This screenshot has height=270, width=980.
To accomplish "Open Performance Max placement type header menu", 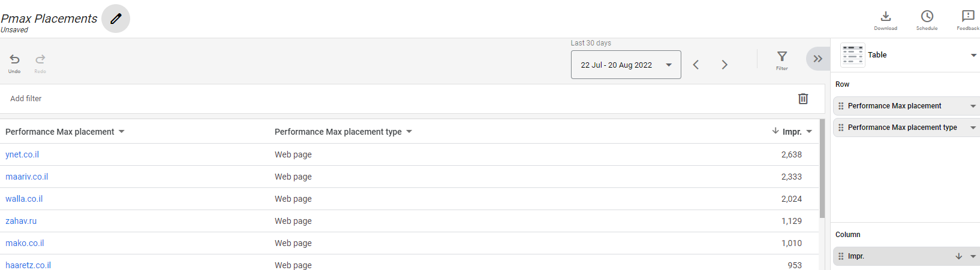I will pos(409,132).
